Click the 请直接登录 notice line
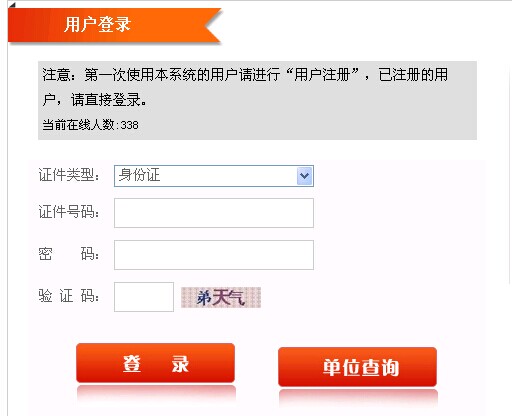This screenshot has width=512, height=416. click(108, 100)
